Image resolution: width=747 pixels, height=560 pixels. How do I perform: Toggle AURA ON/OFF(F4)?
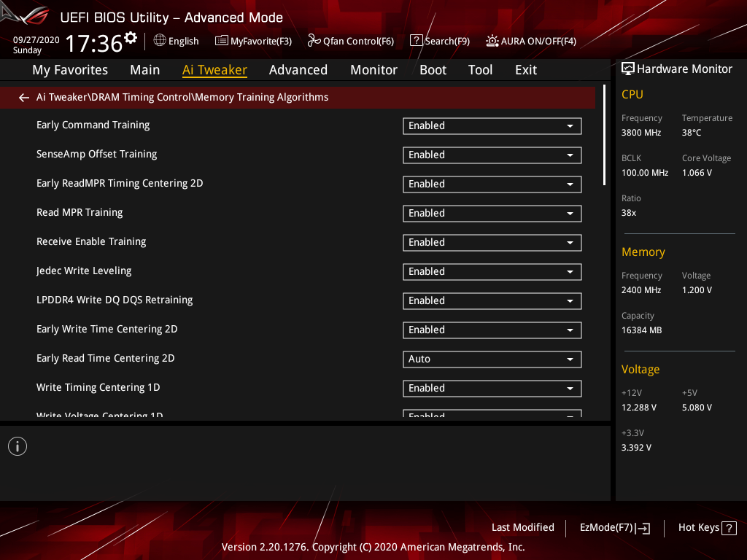(x=531, y=41)
